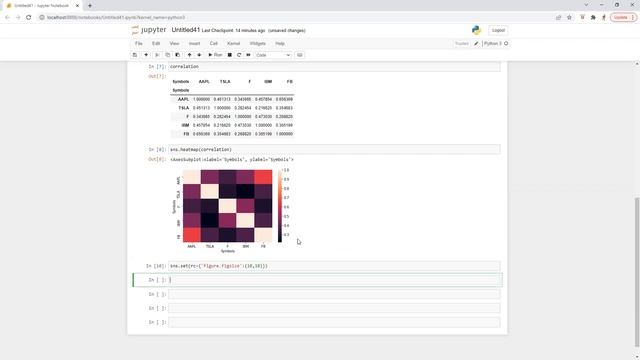Click the IBM row header in table
Image resolution: width=640 pixels, height=360 pixels.
pyautogui.click(x=185, y=125)
